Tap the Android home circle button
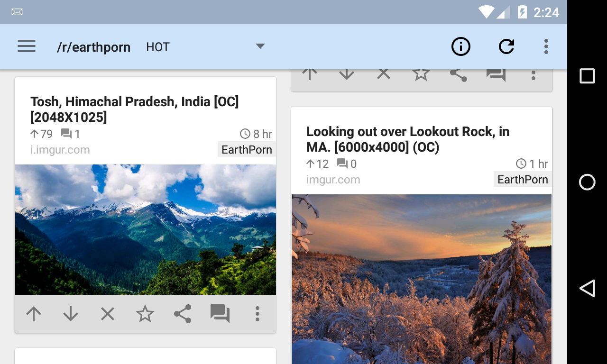This screenshot has height=364, width=607. click(587, 182)
